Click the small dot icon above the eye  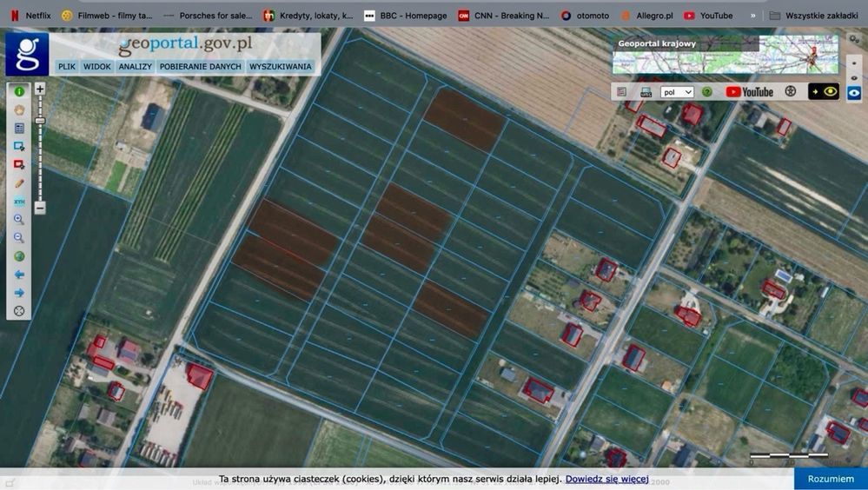[x=854, y=63]
